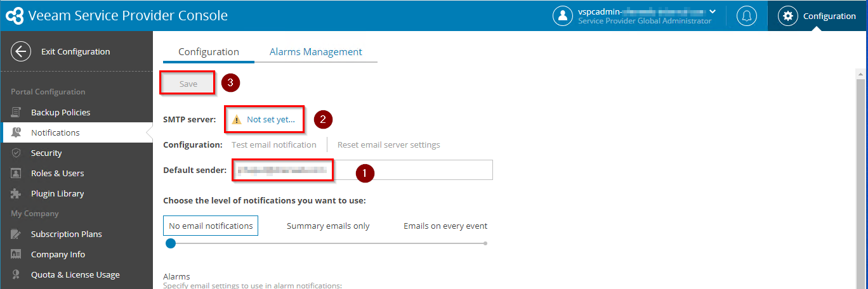Click the Backup Policies sidebar icon

16,112
